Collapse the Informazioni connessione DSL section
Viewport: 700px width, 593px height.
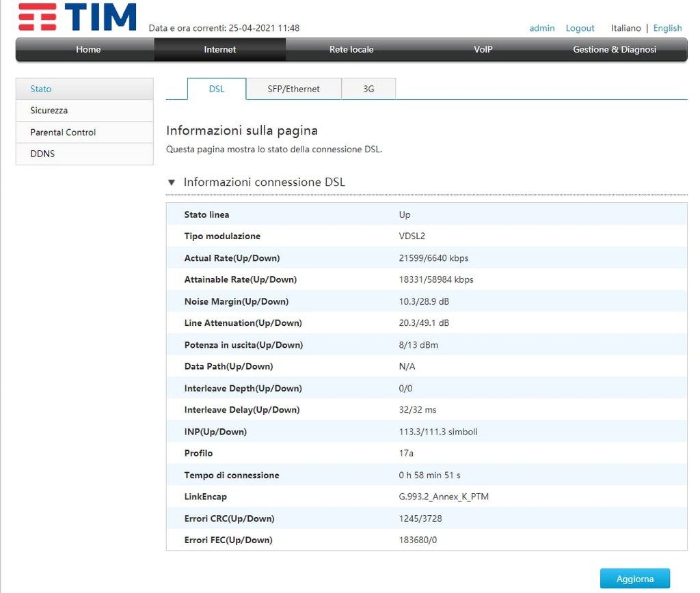172,182
